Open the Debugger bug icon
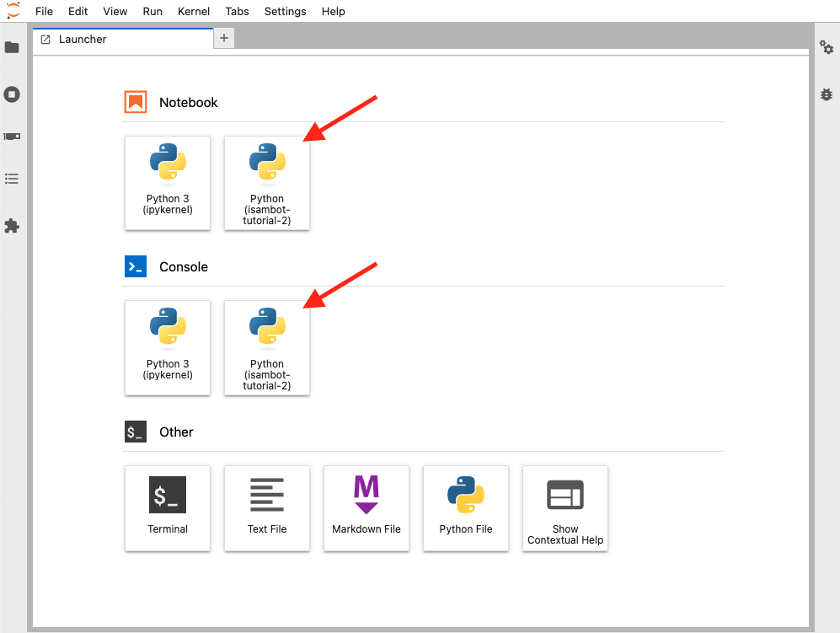840x633 pixels. click(x=827, y=95)
